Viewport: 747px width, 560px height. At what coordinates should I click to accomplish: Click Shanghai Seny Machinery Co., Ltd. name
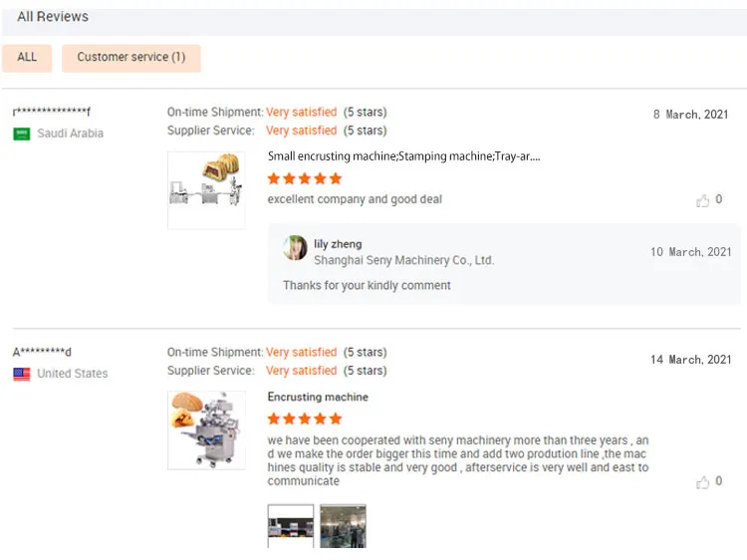(x=403, y=260)
